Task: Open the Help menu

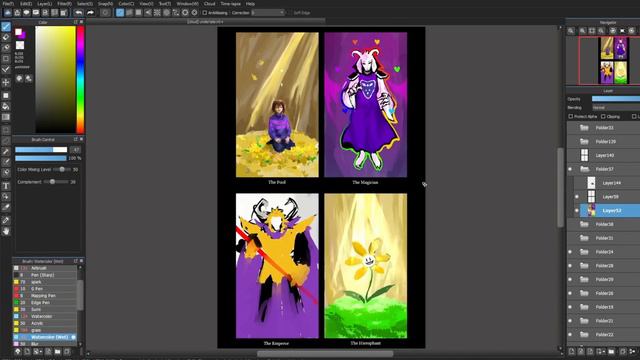Action: tap(251, 4)
